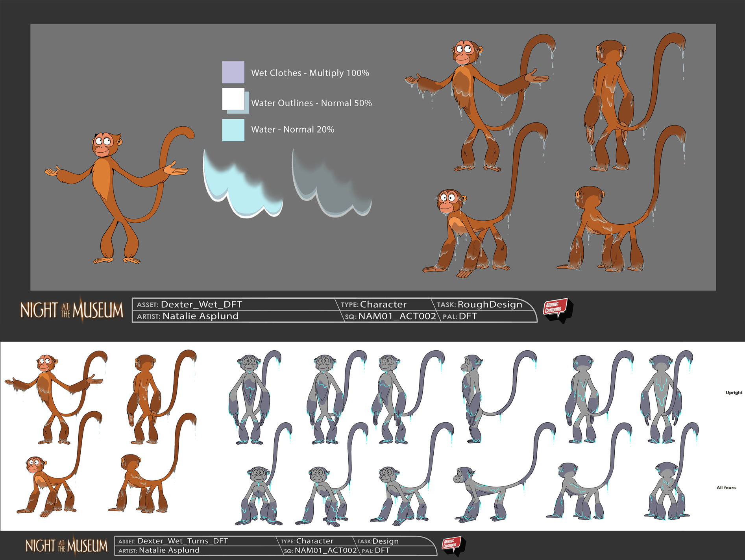Select the text "Water Outlines - Normal 50%"
Viewport: 745px width, 560px height.
(311, 103)
